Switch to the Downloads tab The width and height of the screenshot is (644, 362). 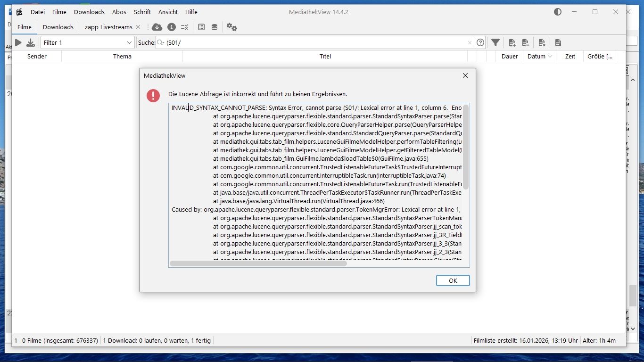58,27
